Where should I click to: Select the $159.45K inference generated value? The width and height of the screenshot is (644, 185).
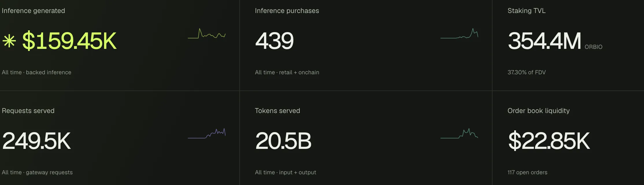tap(69, 41)
